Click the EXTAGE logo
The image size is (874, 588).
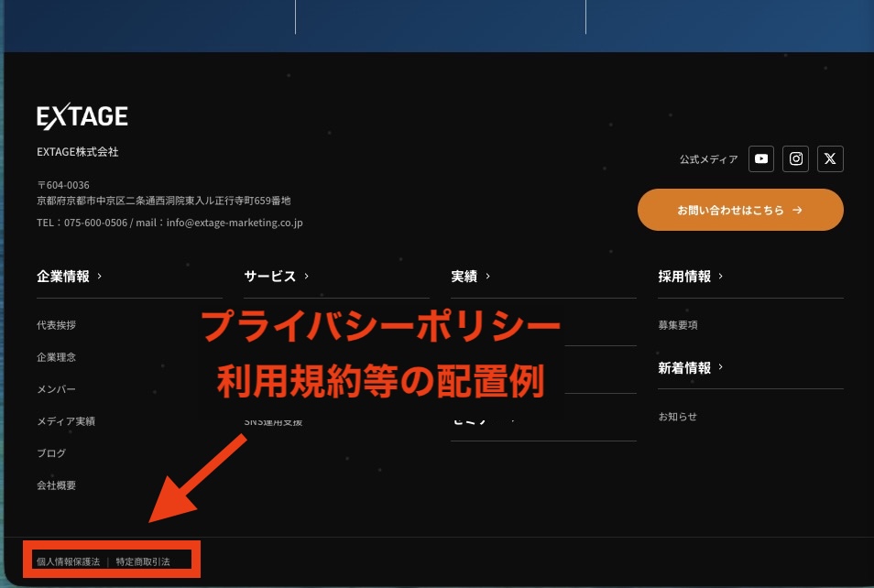(82, 116)
